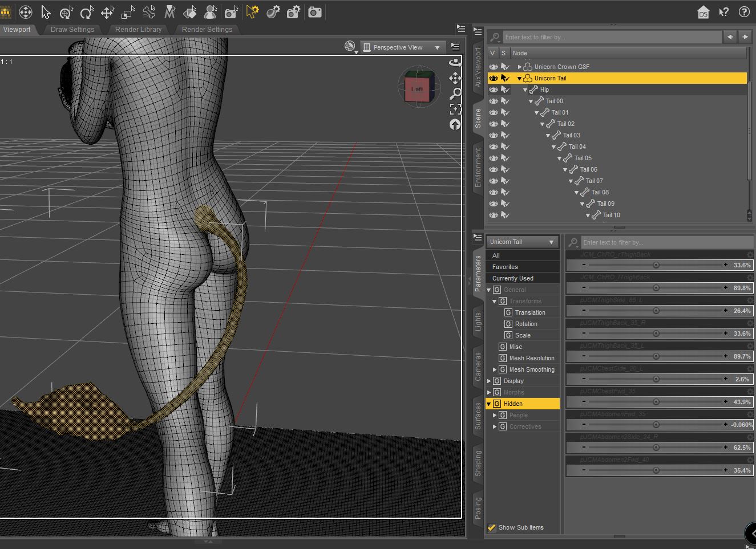Open the Render Library tab

click(x=138, y=30)
